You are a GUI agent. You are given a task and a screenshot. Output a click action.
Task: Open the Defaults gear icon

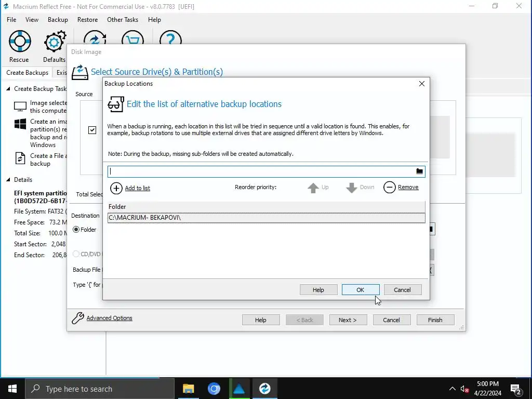(55, 42)
